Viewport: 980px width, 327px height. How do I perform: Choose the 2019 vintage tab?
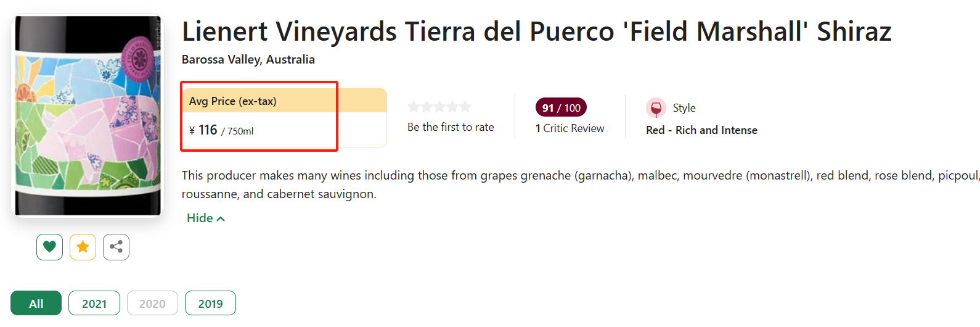point(210,303)
